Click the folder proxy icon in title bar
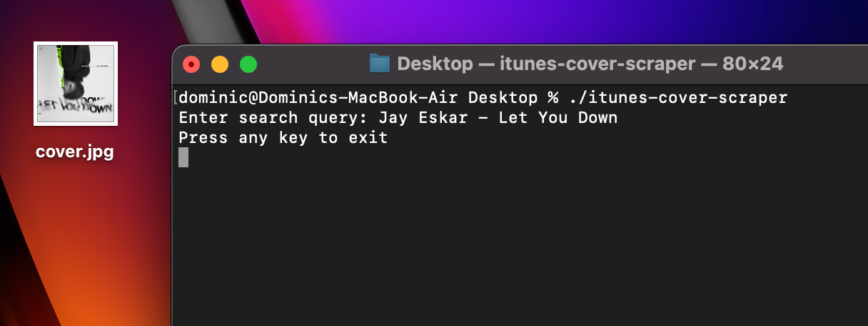Screen dimensions: 868x326 [x=379, y=64]
